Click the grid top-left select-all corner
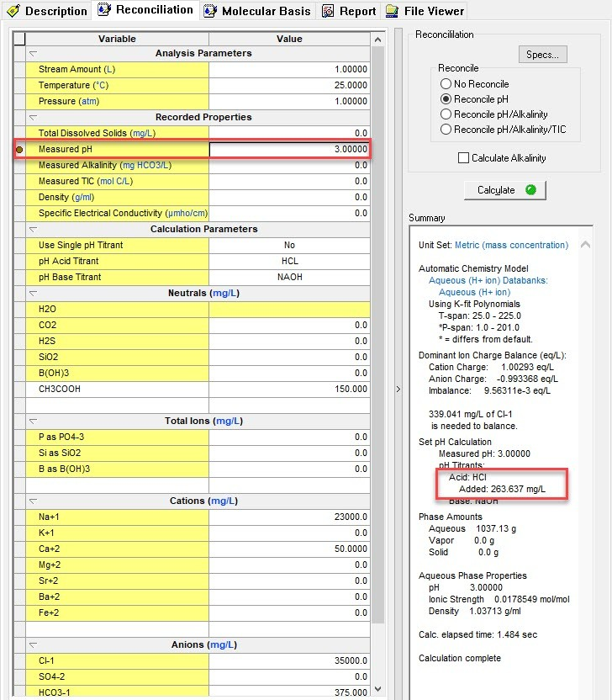612x700 pixels. (19, 39)
